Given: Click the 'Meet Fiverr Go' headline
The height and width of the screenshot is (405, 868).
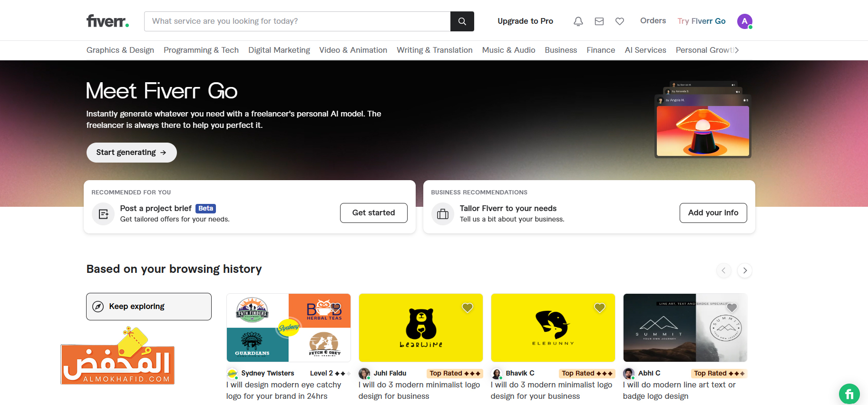Looking at the screenshot, I should [x=162, y=91].
